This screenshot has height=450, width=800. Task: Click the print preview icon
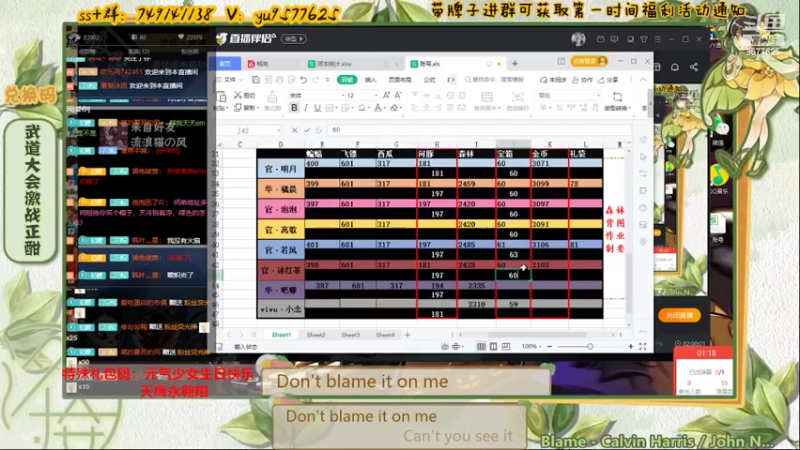[x=292, y=80]
